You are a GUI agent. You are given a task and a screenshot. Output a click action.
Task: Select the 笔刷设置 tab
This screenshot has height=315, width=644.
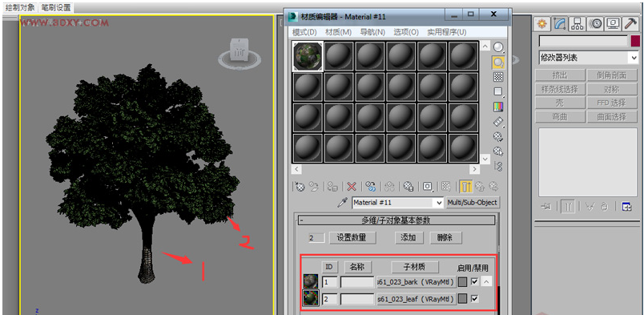click(x=56, y=8)
